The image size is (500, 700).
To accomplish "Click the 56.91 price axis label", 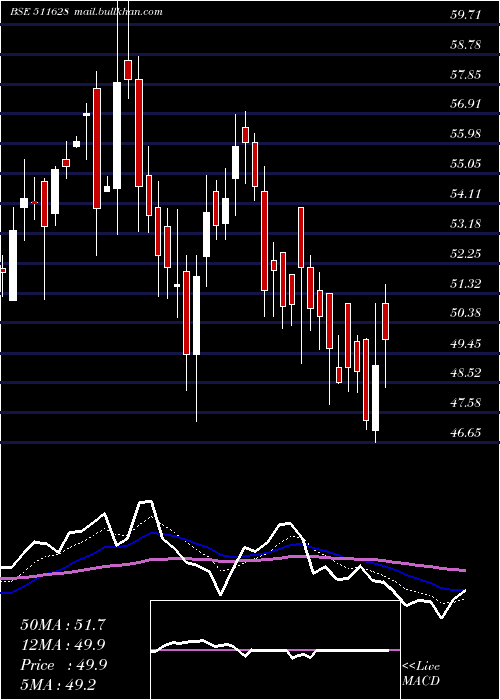I will pos(465,104).
